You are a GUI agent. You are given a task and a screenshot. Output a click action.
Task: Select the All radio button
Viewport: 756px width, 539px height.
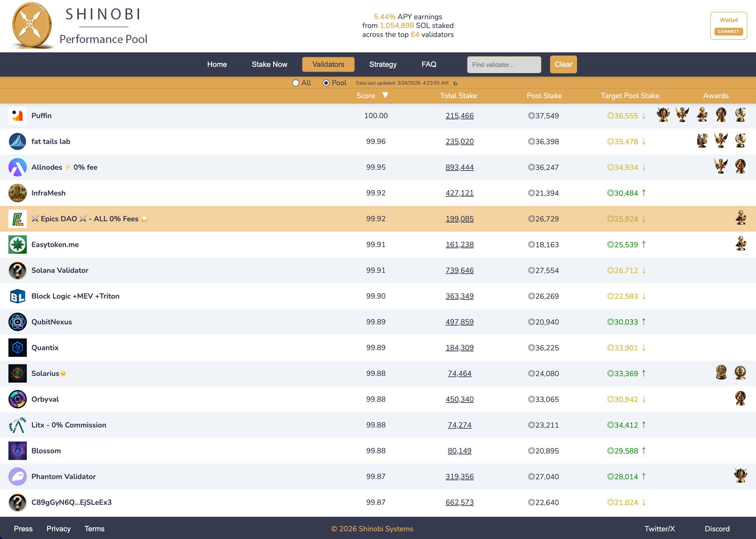296,83
